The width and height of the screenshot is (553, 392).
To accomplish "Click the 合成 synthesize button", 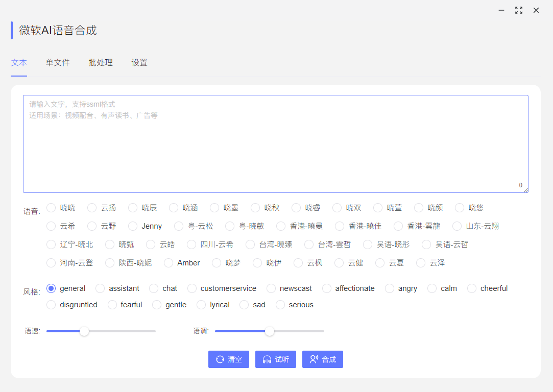I will [x=322, y=359].
